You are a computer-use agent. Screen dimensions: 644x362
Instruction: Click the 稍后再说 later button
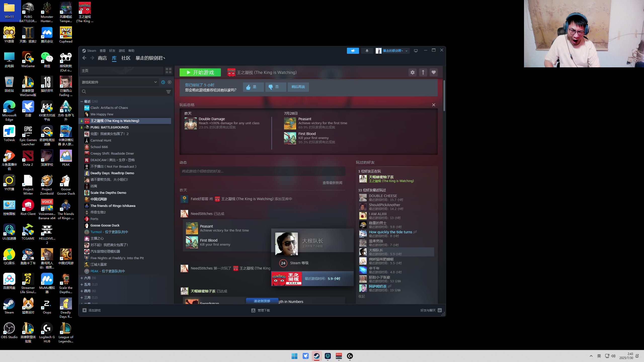click(298, 87)
